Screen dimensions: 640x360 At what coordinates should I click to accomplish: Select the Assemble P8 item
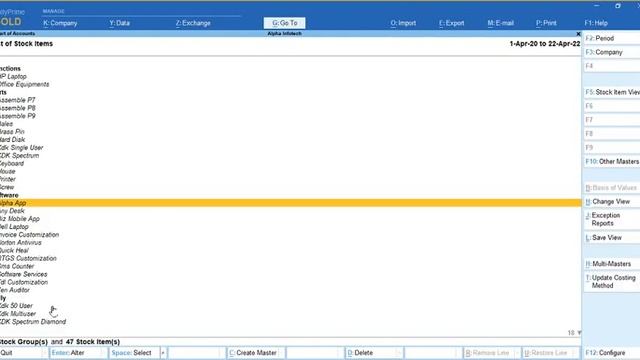coord(18,108)
